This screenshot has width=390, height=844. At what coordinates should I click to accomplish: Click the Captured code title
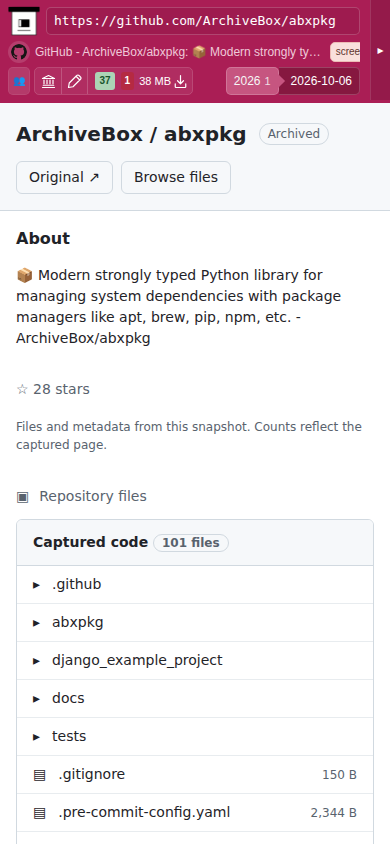tap(90, 543)
